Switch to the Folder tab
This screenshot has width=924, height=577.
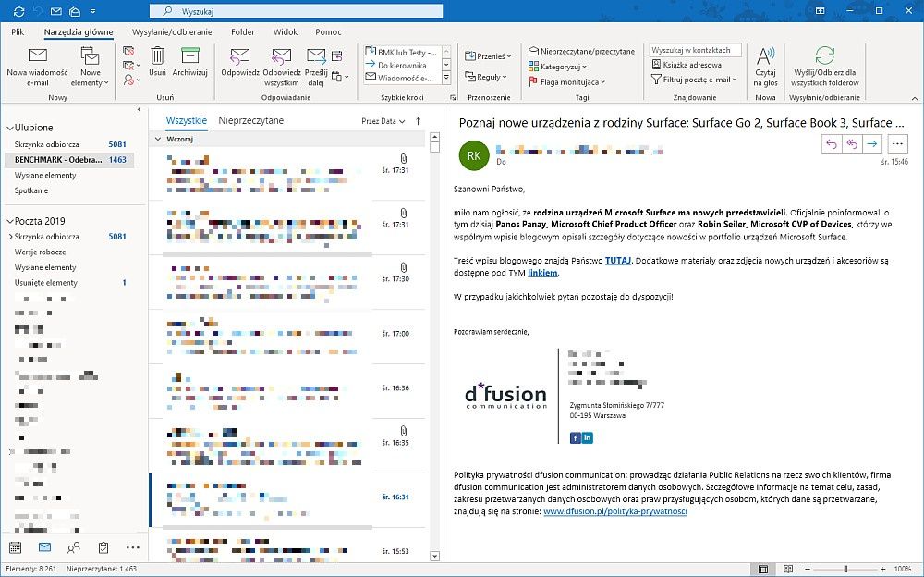pos(243,31)
